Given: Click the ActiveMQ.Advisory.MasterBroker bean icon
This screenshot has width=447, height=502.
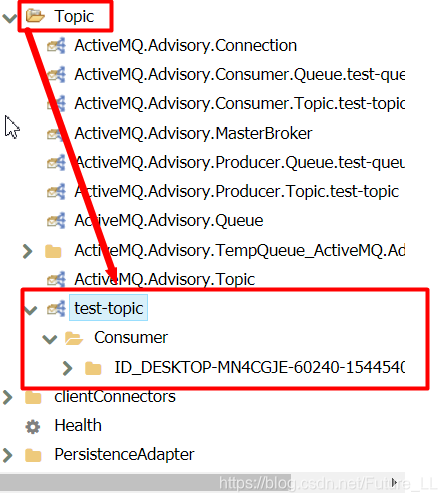Looking at the screenshot, I should click(55, 133).
